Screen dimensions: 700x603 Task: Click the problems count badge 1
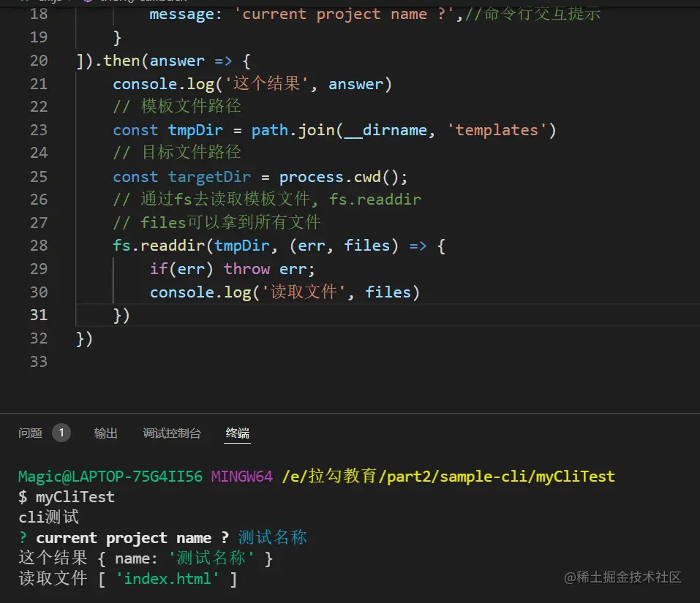click(x=61, y=433)
